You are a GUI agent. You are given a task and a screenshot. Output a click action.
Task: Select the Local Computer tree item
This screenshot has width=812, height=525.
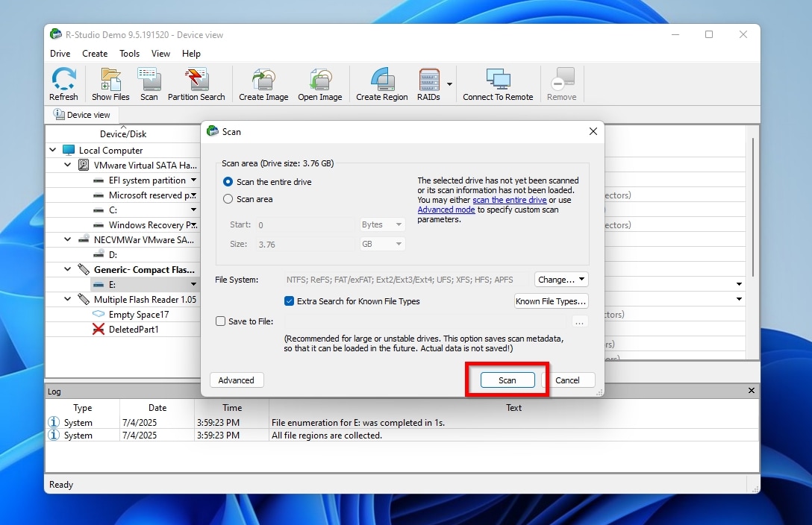pos(110,150)
